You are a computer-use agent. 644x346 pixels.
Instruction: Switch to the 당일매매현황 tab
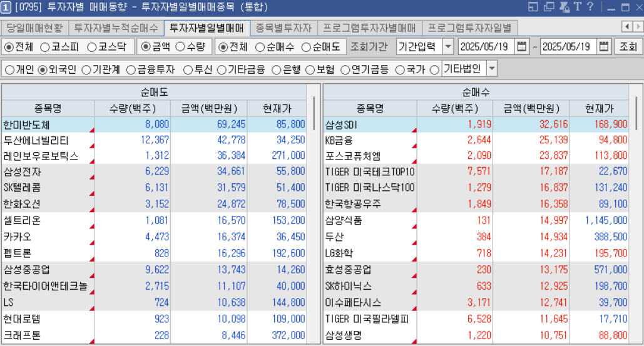34,28
